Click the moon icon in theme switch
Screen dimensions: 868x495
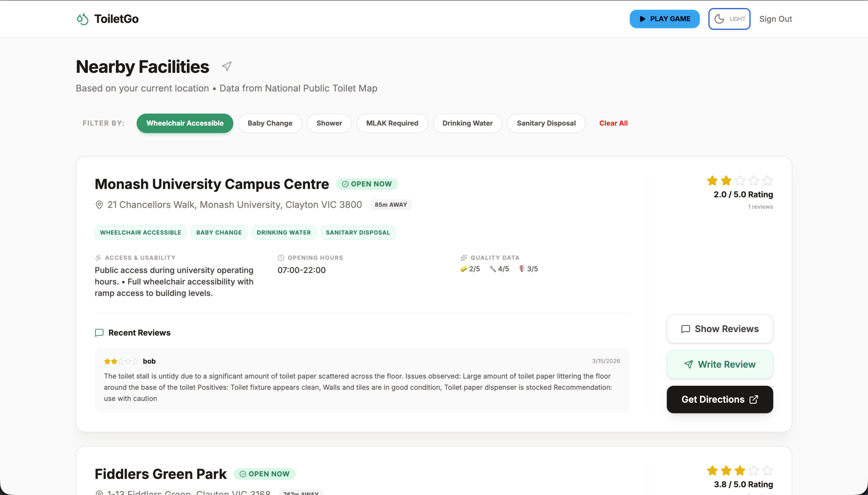pos(719,19)
